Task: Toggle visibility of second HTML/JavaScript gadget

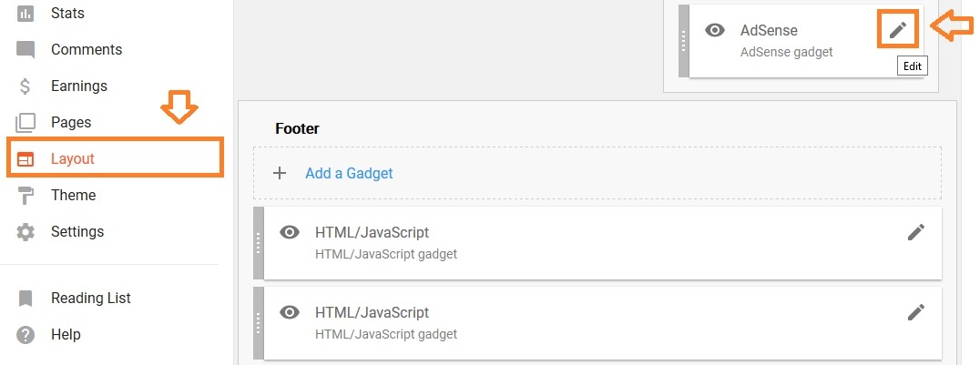Action: [290, 312]
